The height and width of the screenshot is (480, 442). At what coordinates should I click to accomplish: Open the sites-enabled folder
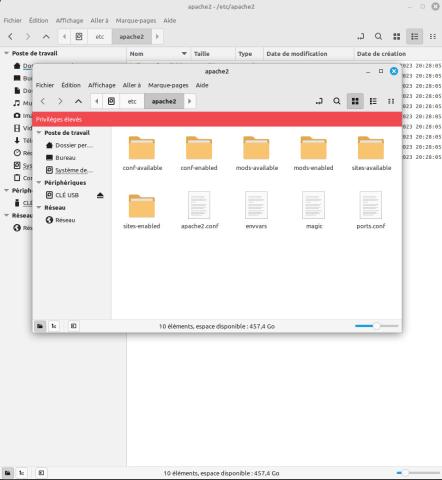pos(142,211)
